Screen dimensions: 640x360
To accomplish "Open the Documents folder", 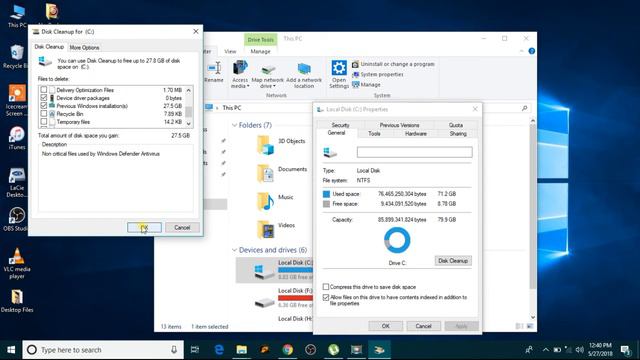I will coord(282,173).
